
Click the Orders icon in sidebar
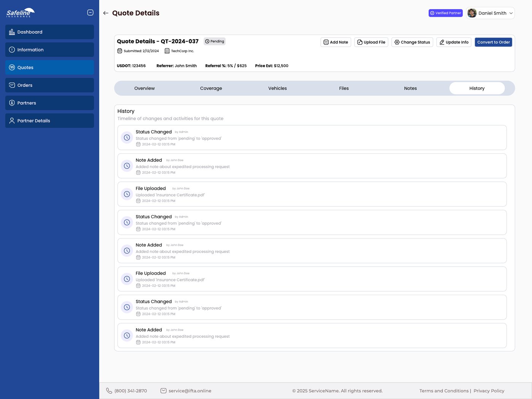[12, 85]
